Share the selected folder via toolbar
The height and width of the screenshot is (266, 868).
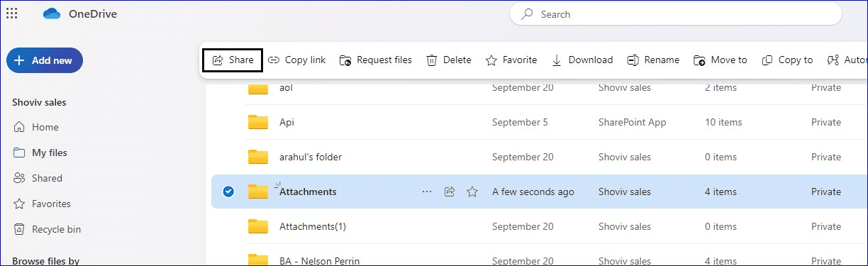(x=233, y=60)
